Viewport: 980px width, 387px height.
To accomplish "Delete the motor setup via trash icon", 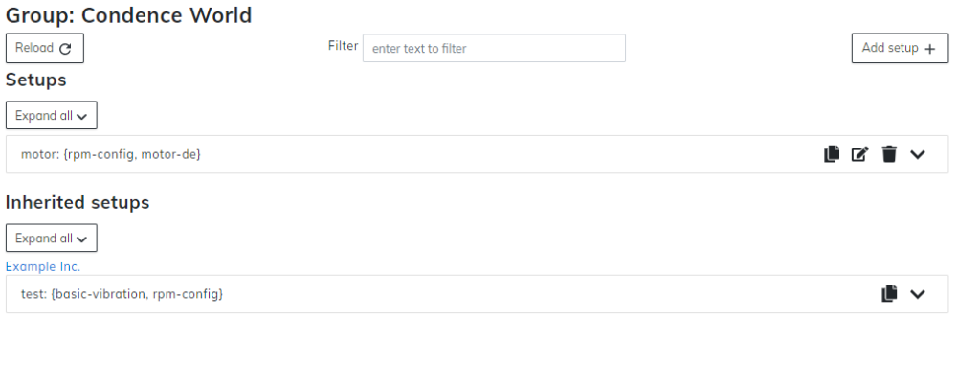I will point(889,154).
